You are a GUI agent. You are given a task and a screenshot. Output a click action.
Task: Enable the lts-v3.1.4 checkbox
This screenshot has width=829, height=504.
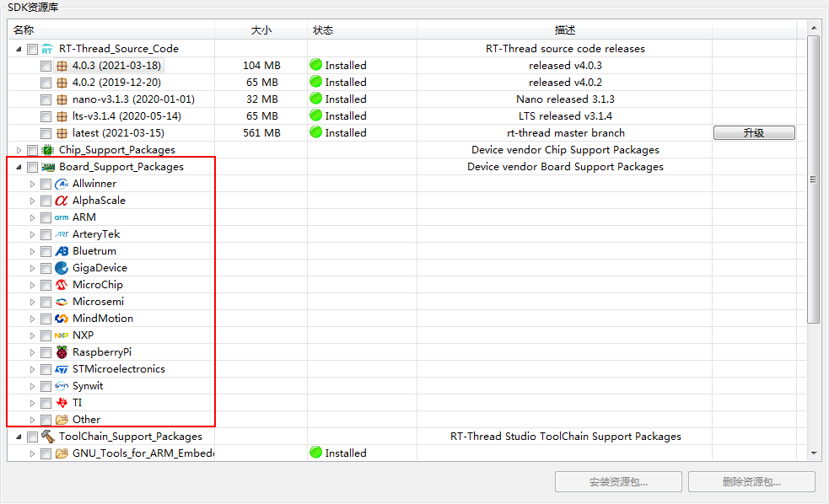point(46,117)
